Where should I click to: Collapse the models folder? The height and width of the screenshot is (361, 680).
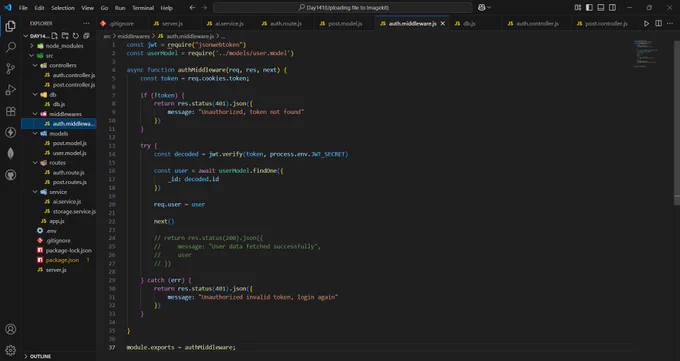pos(35,133)
